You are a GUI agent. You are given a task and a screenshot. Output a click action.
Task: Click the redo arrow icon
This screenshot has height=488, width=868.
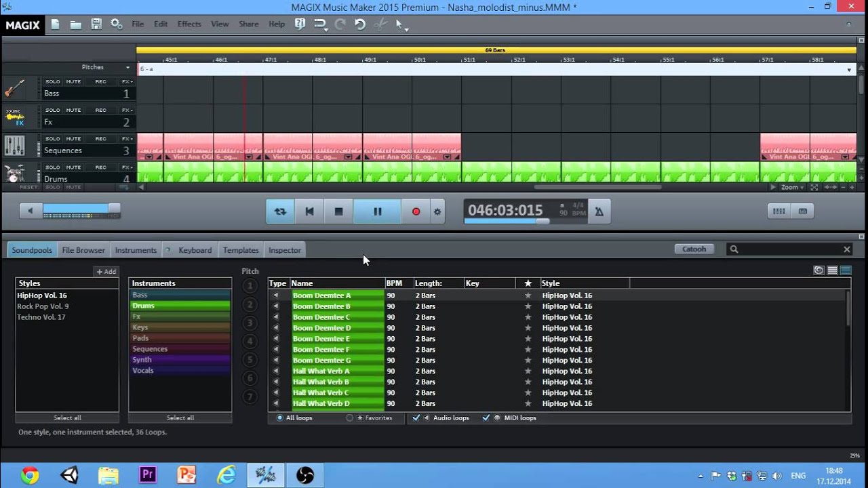click(x=340, y=24)
